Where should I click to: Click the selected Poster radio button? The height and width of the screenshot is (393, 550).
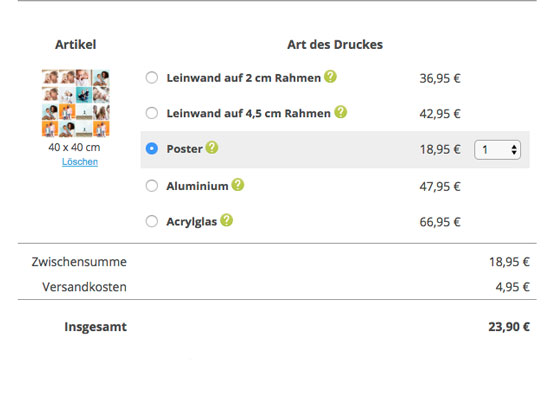(x=152, y=149)
